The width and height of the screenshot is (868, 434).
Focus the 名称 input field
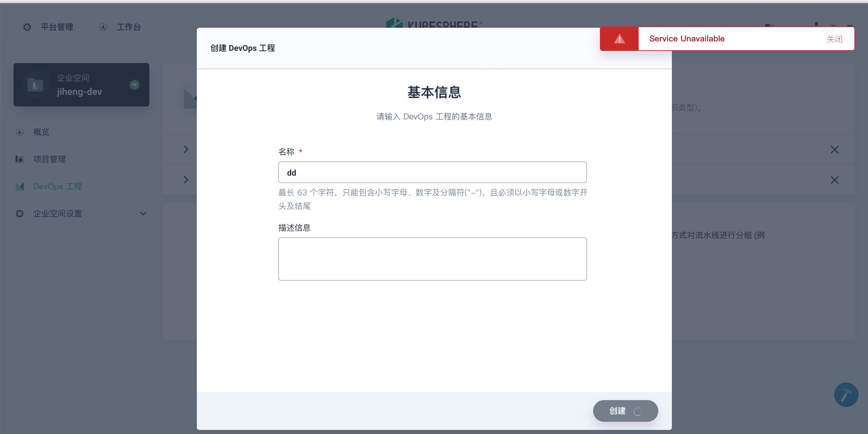pos(432,173)
